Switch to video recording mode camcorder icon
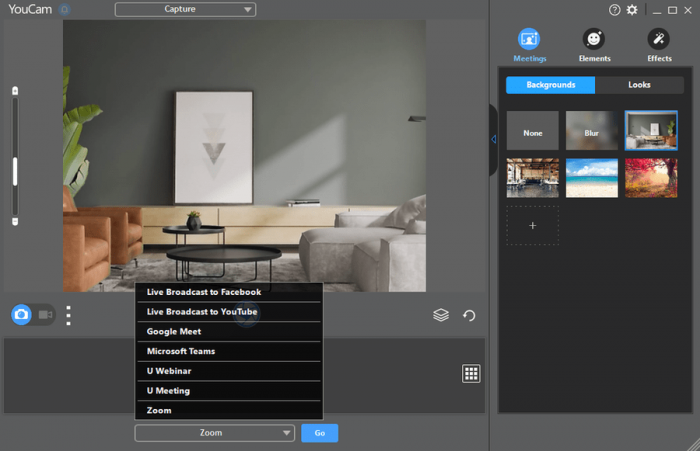 click(x=45, y=315)
